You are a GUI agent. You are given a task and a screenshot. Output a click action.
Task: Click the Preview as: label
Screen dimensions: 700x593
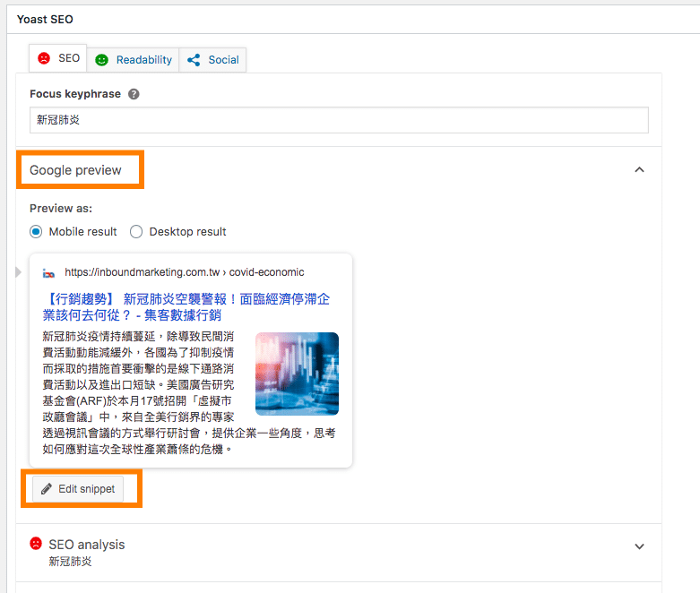[61, 209]
